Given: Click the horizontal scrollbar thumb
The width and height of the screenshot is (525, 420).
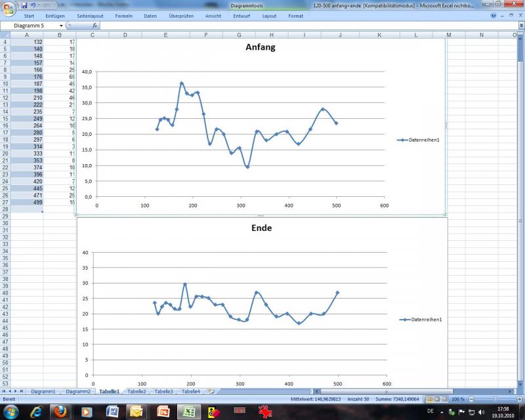Looking at the screenshot, I should [x=385, y=391].
